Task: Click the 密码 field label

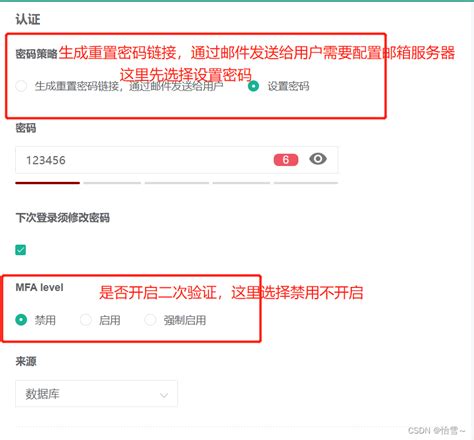Action: [26, 128]
